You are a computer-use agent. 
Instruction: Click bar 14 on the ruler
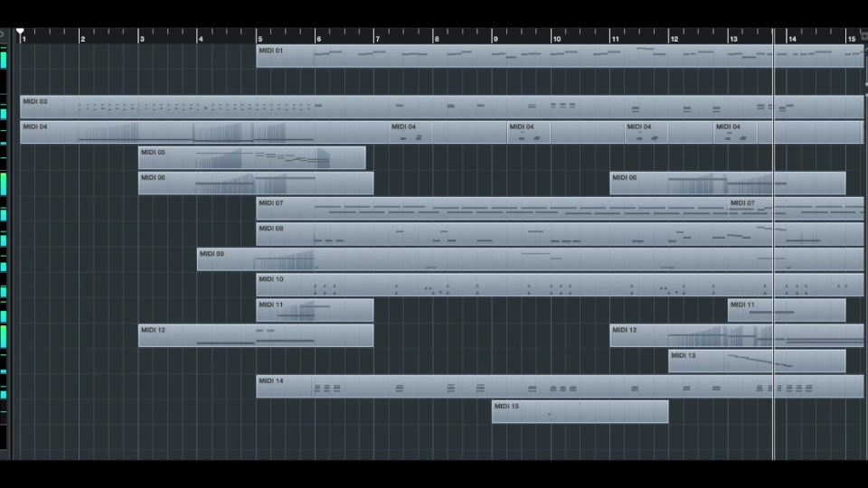coord(792,39)
